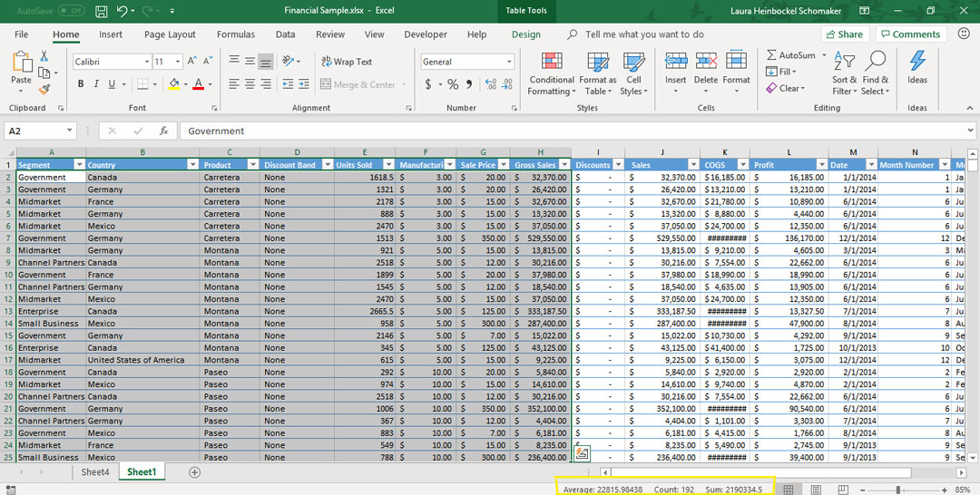Open Format as Table gallery
The width and height of the screenshot is (980, 495).
click(597, 74)
